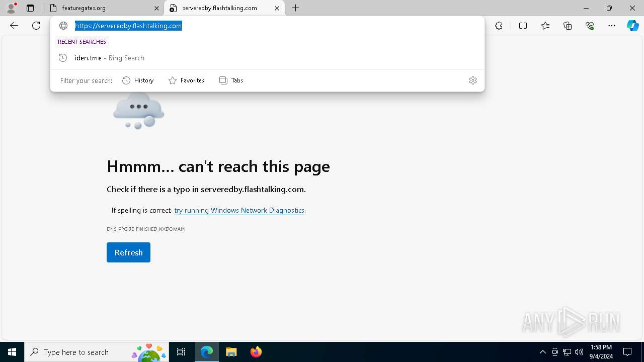Screen dimensions: 644x362
Task: Switch to the featuregates.org tab
Action: pos(104,8)
